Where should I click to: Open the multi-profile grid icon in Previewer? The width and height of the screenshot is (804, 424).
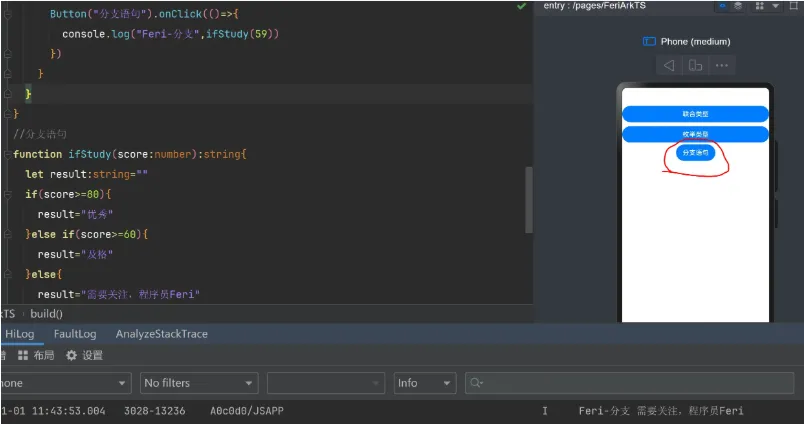760,6
